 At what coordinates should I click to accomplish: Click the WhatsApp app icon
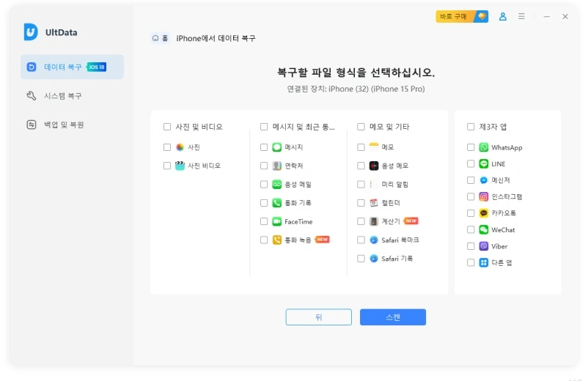point(484,147)
